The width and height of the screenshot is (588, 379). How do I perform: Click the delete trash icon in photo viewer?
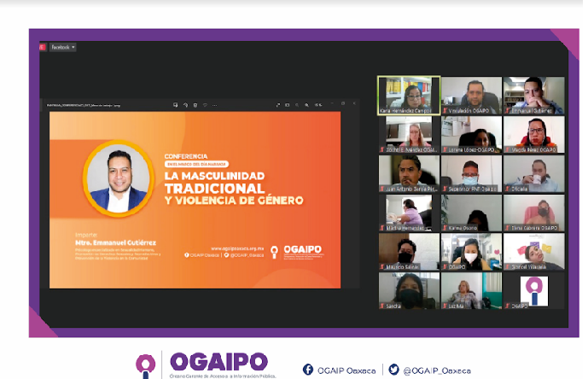(195, 105)
